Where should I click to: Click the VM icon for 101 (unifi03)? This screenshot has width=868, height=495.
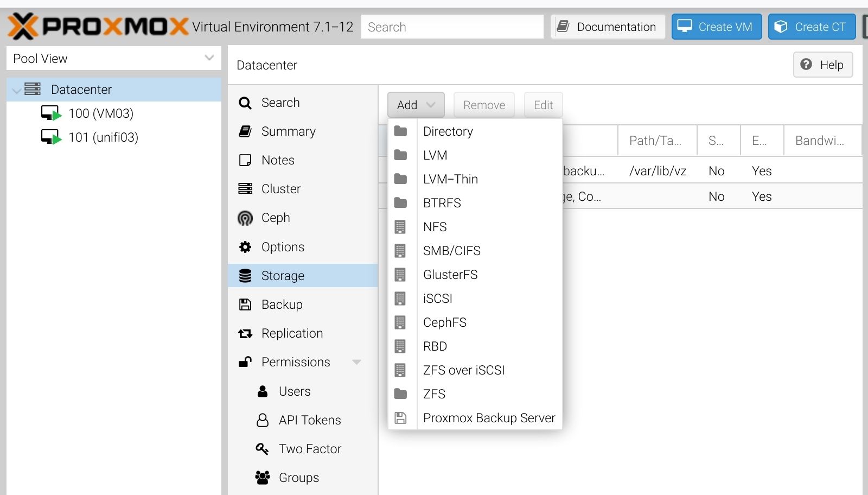point(52,137)
